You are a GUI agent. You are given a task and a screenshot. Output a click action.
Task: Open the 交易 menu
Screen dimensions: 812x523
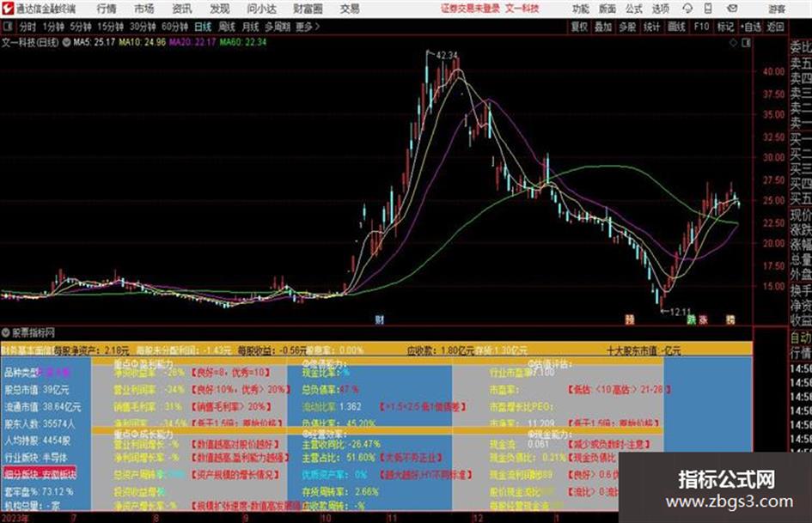[350, 9]
